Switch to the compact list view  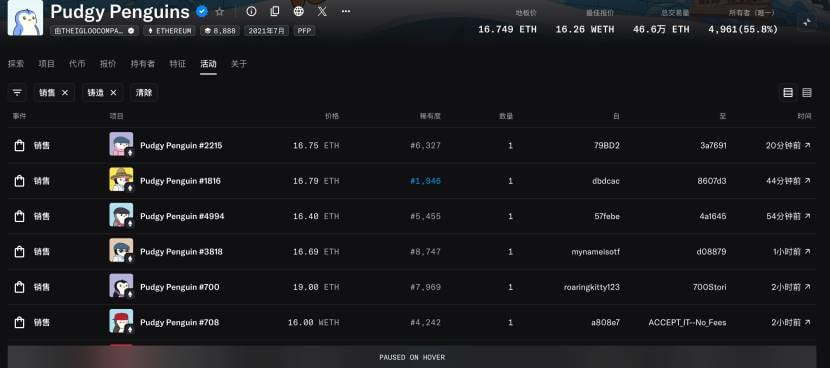[807, 93]
